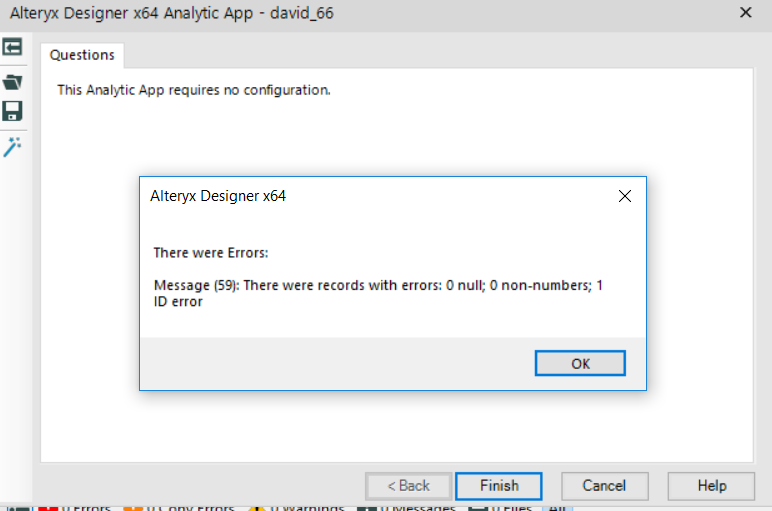This screenshot has height=511, width=772.
Task: Click the Back button
Action: point(408,486)
